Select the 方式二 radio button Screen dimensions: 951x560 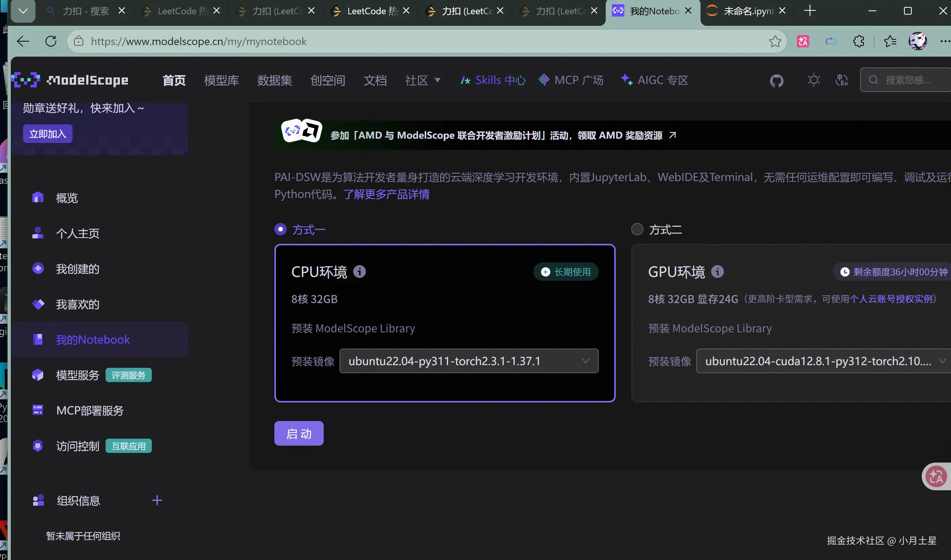(x=637, y=230)
